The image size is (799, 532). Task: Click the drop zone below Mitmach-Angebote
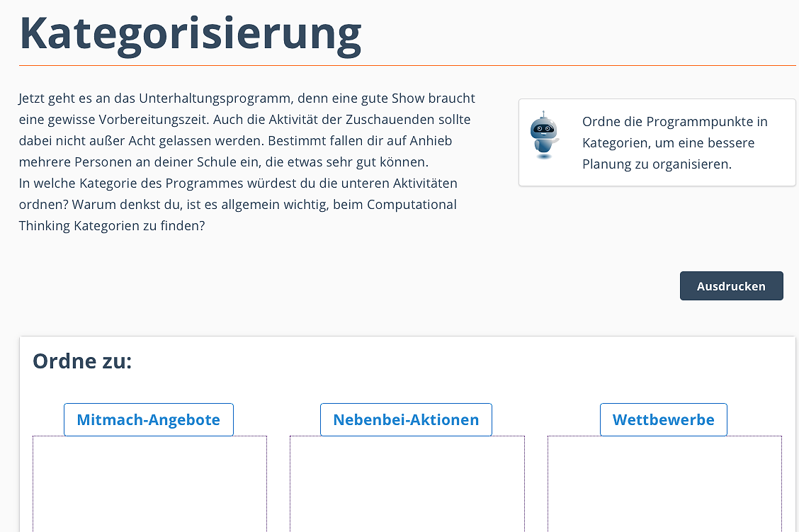pos(149,484)
